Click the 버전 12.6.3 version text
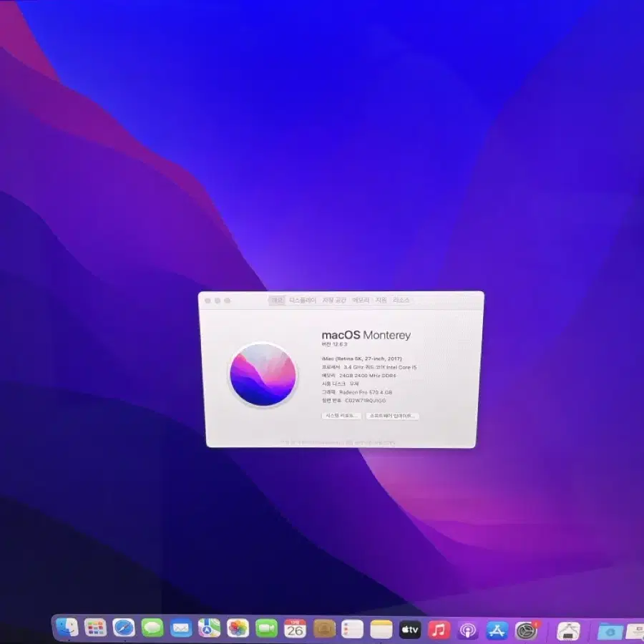 (x=334, y=344)
